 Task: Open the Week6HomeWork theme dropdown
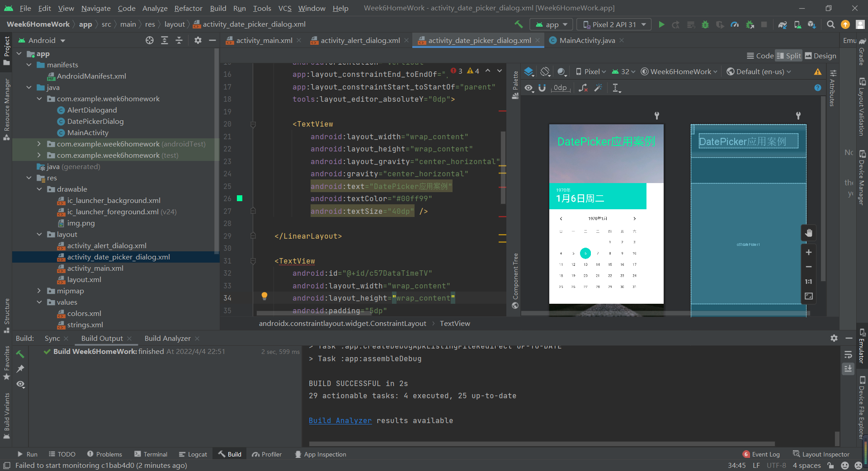point(679,71)
